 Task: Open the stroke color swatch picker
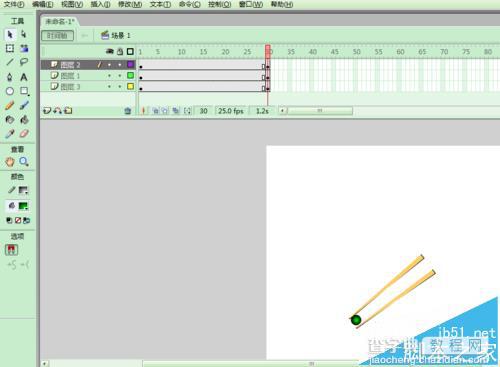click(23, 190)
